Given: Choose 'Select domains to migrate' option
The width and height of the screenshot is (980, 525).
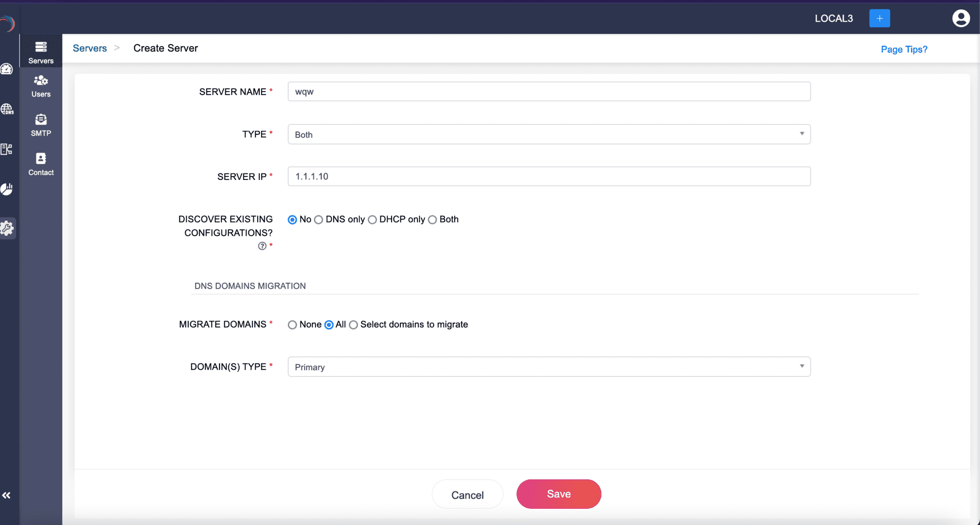Looking at the screenshot, I should (x=353, y=325).
